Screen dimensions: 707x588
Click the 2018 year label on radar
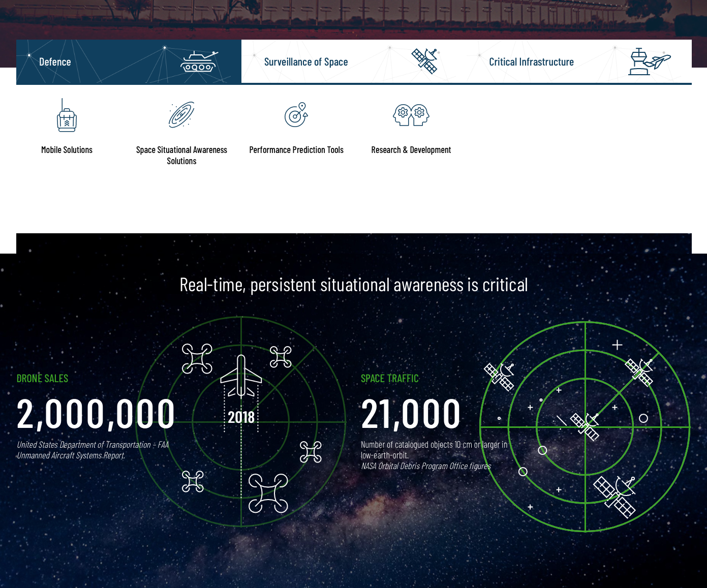(x=241, y=417)
